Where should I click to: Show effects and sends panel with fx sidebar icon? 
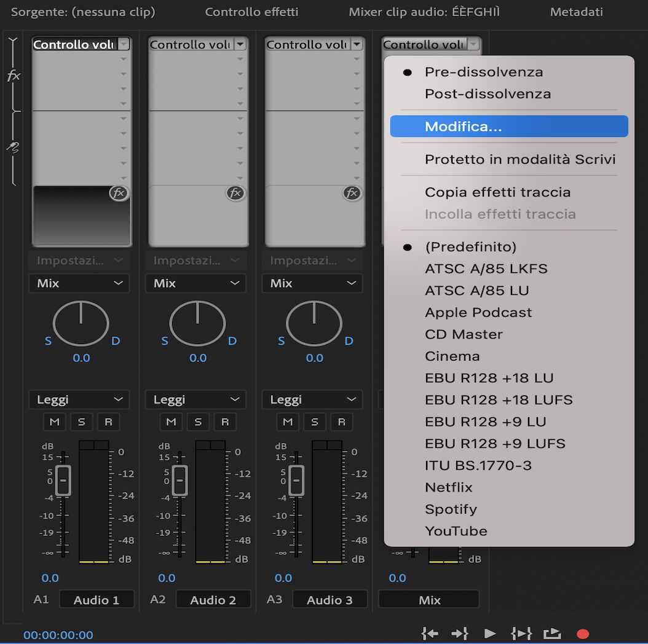tap(14, 76)
